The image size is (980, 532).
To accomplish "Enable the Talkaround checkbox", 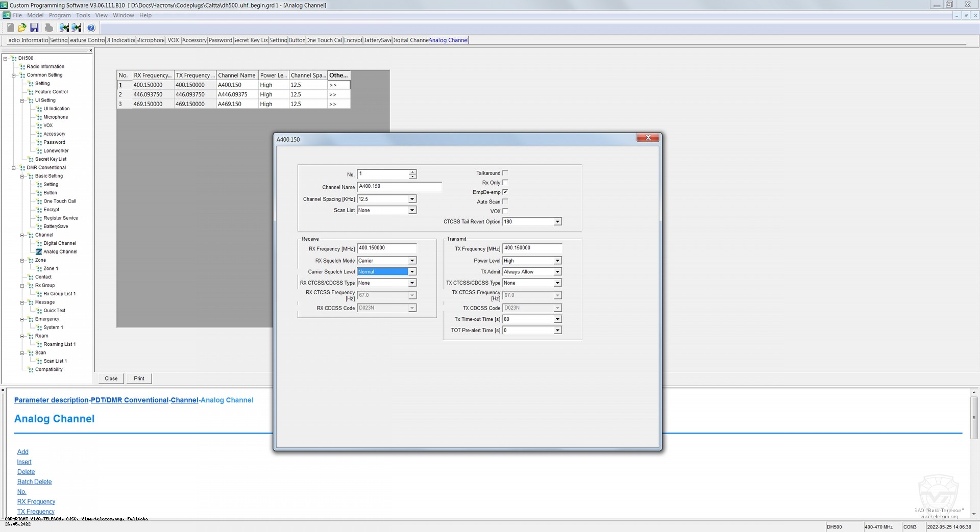I will click(505, 173).
